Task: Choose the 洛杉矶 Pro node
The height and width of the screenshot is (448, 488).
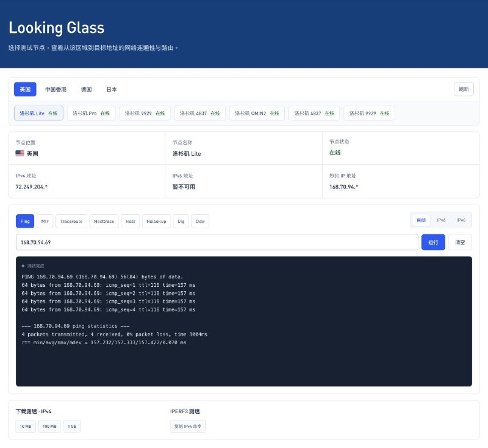Action: [x=91, y=114]
